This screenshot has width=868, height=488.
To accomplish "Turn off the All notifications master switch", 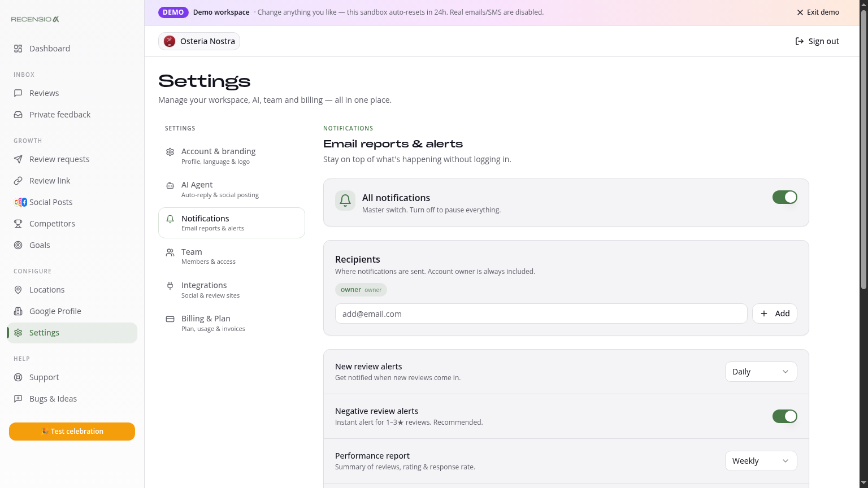I will 785,197.
